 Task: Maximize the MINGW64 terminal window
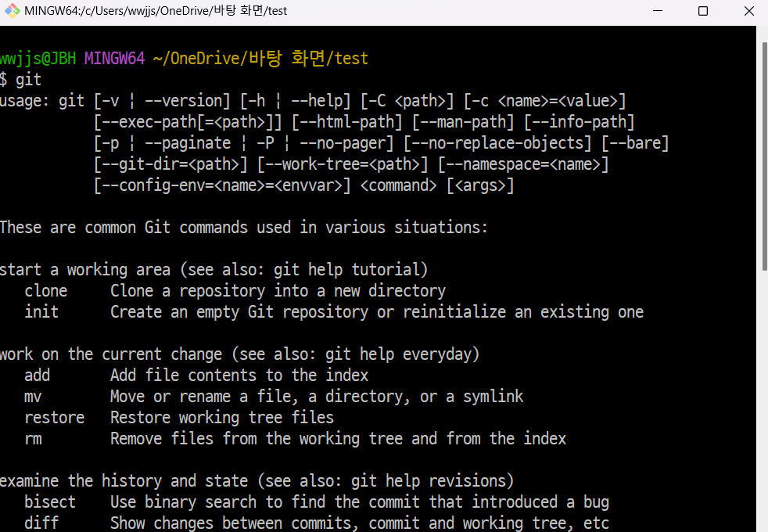(x=703, y=11)
